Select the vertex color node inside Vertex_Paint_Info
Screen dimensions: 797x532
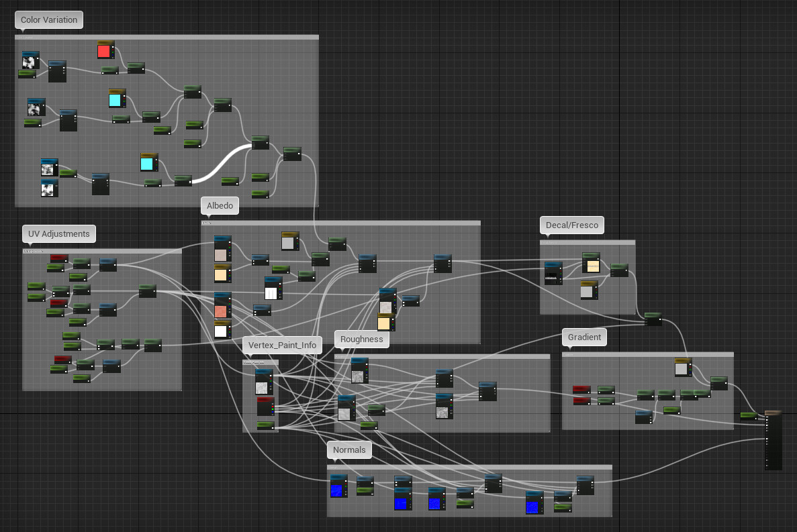coord(265,407)
